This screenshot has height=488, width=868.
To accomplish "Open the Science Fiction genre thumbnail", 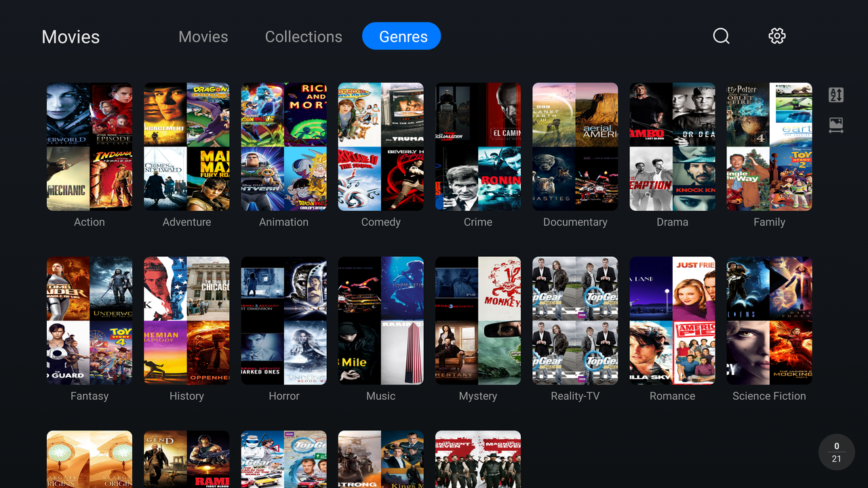I will [x=769, y=321].
